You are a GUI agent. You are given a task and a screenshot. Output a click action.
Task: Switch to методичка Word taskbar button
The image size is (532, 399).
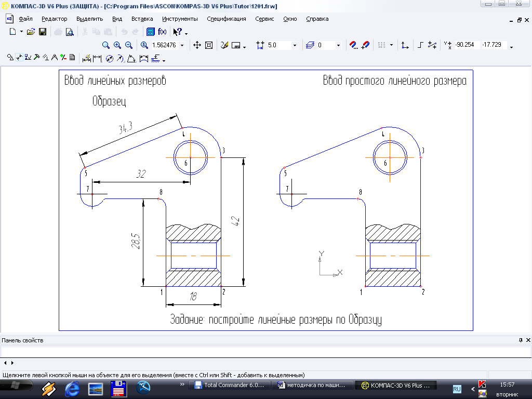312,385
